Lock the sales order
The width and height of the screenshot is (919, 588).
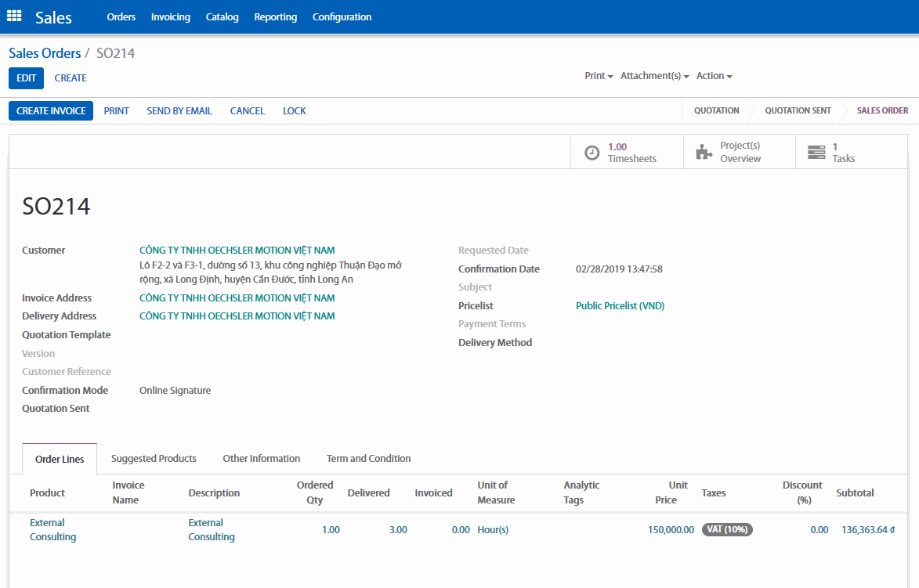pyautogui.click(x=294, y=111)
